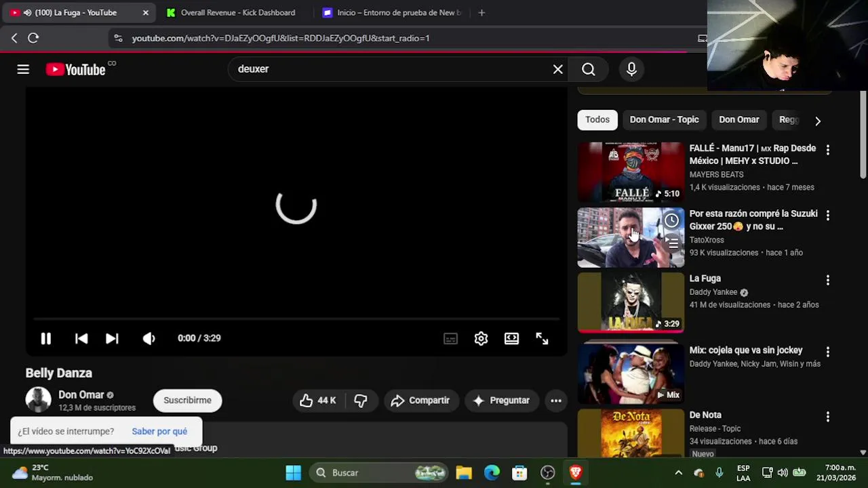This screenshot has height=488, width=868.
Task: Open De Nota video thumbnail
Action: 631,433
